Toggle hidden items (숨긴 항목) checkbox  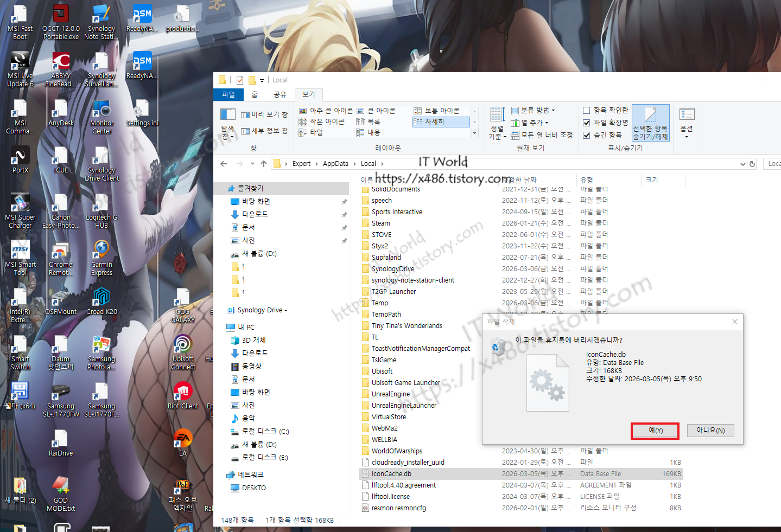[x=602, y=135]
